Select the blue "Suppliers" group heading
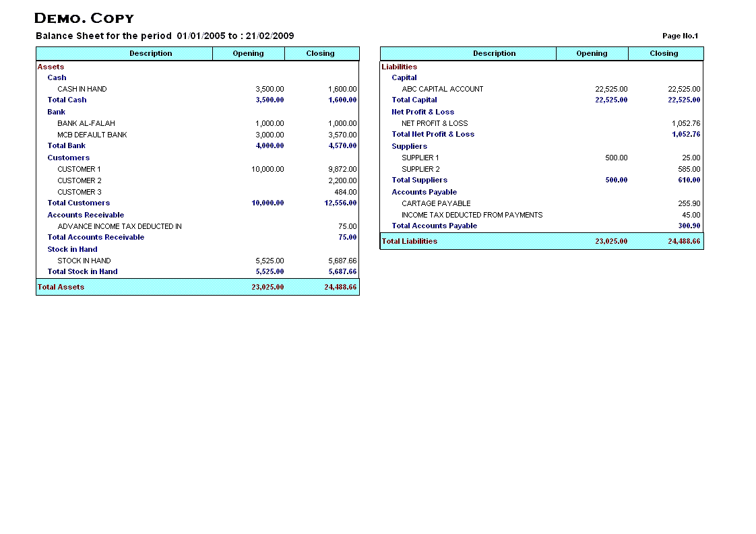 pyautogui.click(x=410, y=146)
